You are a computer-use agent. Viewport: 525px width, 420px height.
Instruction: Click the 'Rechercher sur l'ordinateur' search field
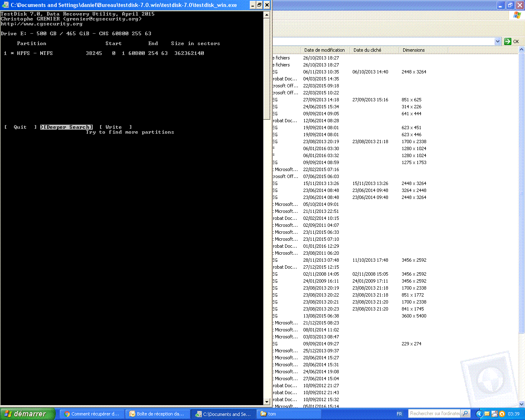coord(434,414)
